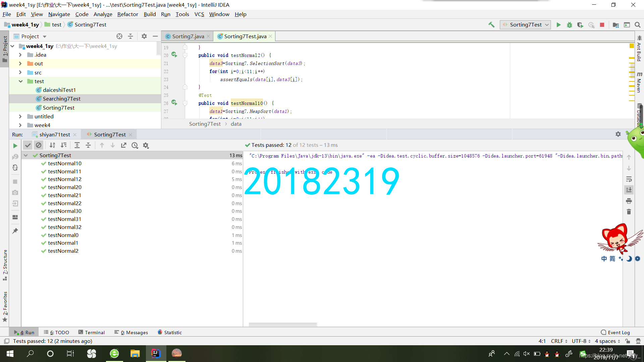Toggle read-only lock in status bar

point(628,341)
